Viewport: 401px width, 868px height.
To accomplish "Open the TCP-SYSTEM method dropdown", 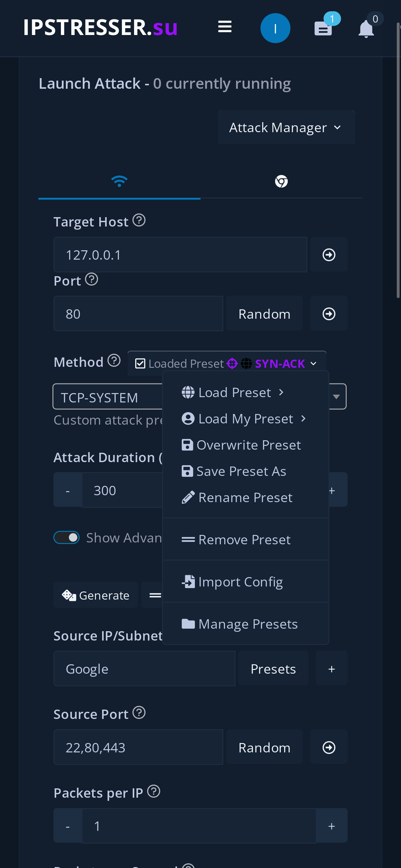I will pos(337,397).
